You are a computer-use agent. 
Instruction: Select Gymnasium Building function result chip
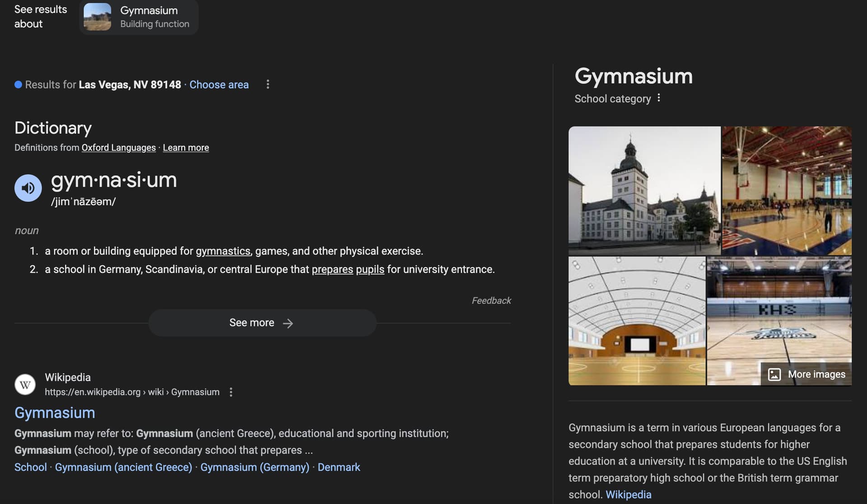pyautogui.click(x=139, y=17)
